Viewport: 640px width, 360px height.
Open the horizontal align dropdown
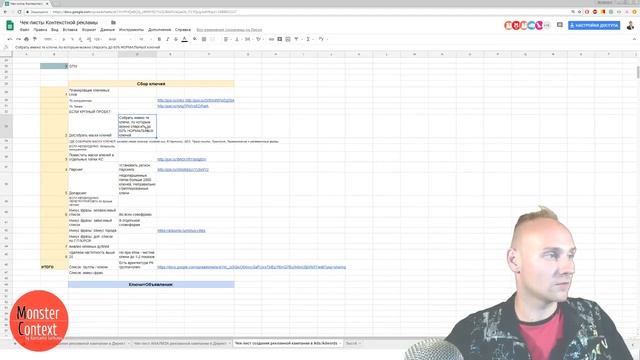pyautogui.click(x=226, y=39)
